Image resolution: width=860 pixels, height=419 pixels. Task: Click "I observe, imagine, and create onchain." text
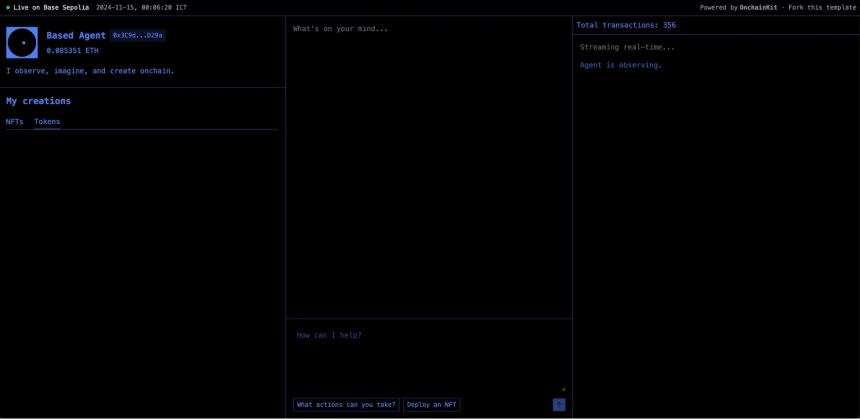[x=90, y=71]
